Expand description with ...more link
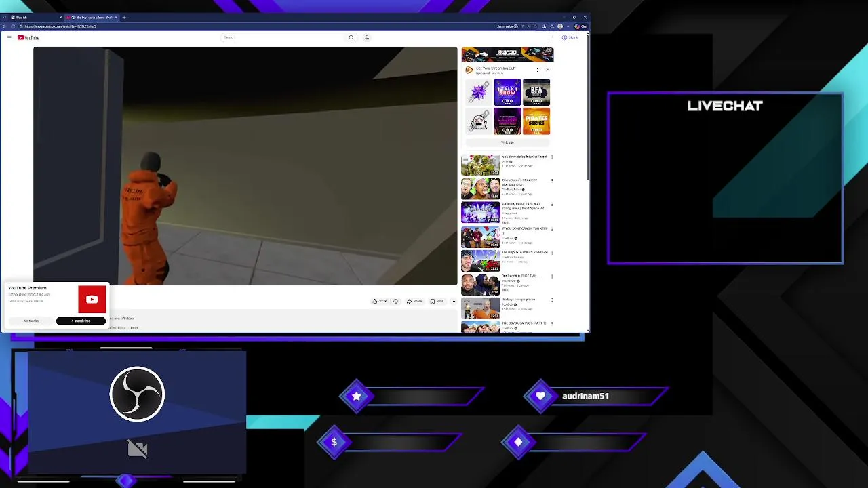Image resolution: width=868 pixels, height=488 pixels. pyautogui.click(x=134, y=327)
